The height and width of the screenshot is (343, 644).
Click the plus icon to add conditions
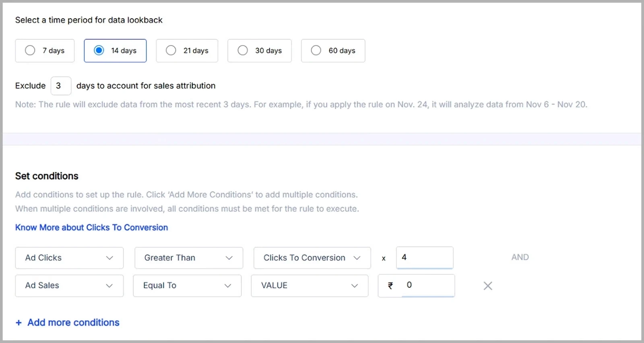19,323
